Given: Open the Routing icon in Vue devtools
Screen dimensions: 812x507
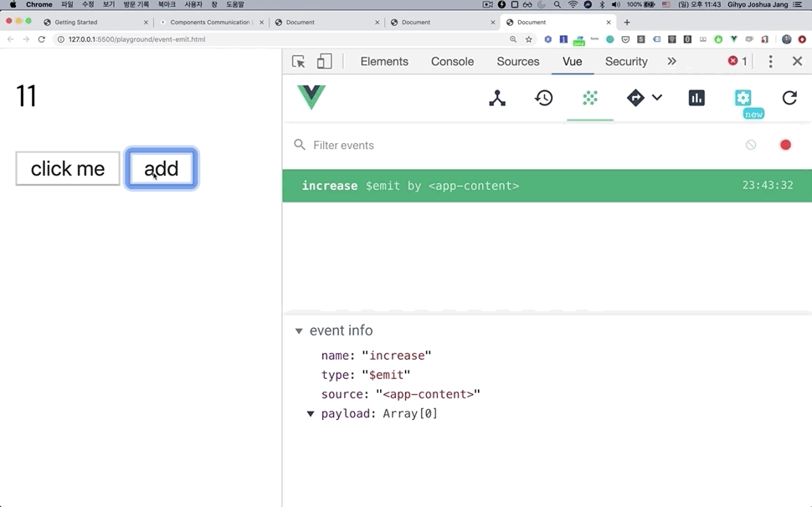Looking at the screenshot, I should click(635, 98).
